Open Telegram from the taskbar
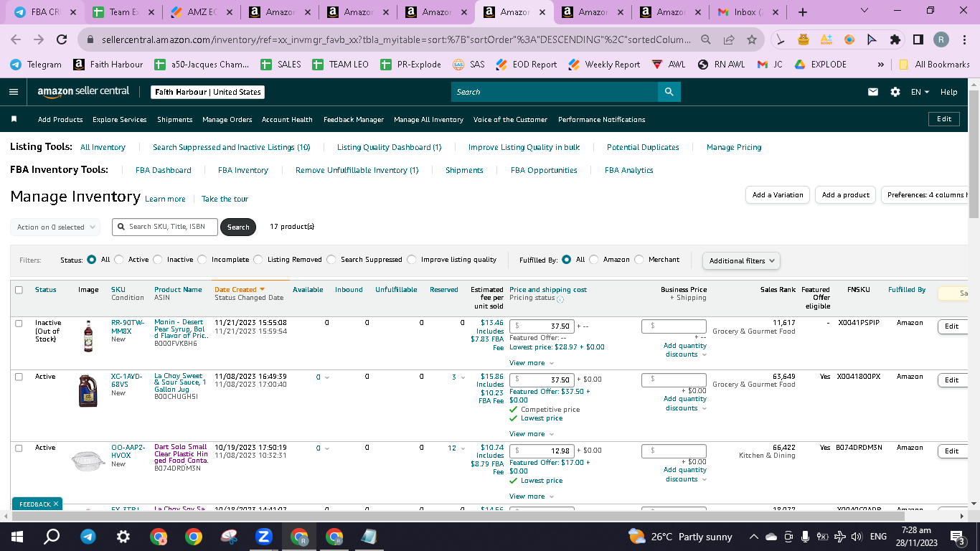 (x=88, y=536)
